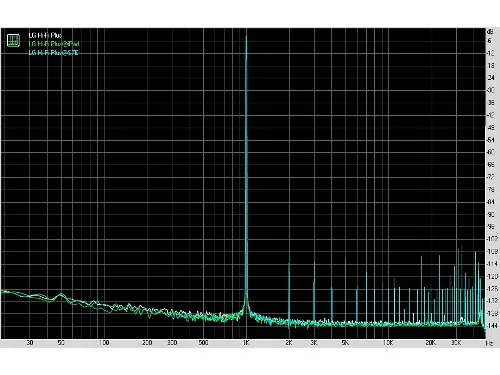Image resolution: width=500 pixels, height=375 pixels.
Task: Click the -144 dB axis label
Action: pyautogui.click(x=492, y=325)
